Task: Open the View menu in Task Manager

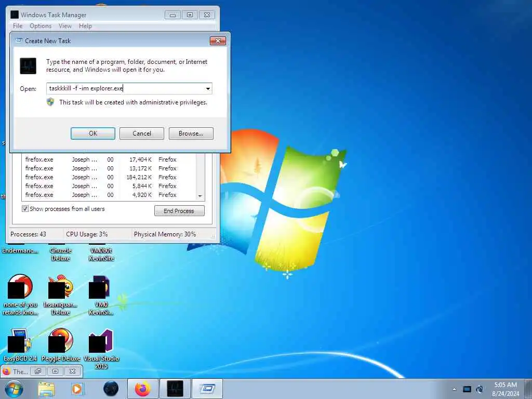Action: [x=65, y=26]
